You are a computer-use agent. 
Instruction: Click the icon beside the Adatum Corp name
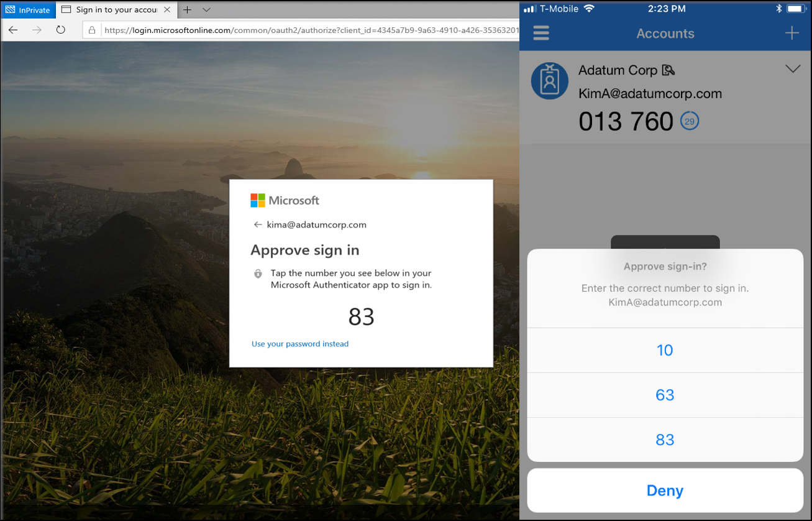coord(668,70)
